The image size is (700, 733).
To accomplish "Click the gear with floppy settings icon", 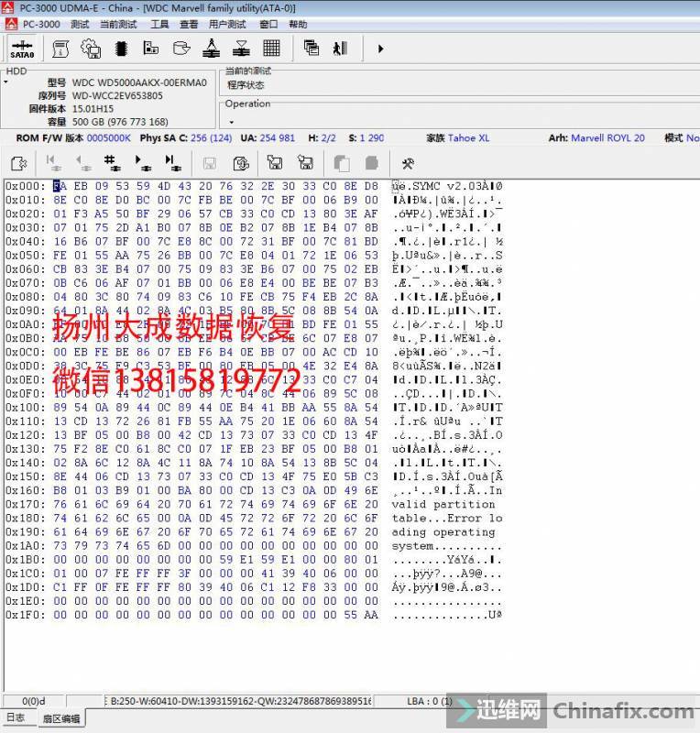I will click(x=91, y=49).
